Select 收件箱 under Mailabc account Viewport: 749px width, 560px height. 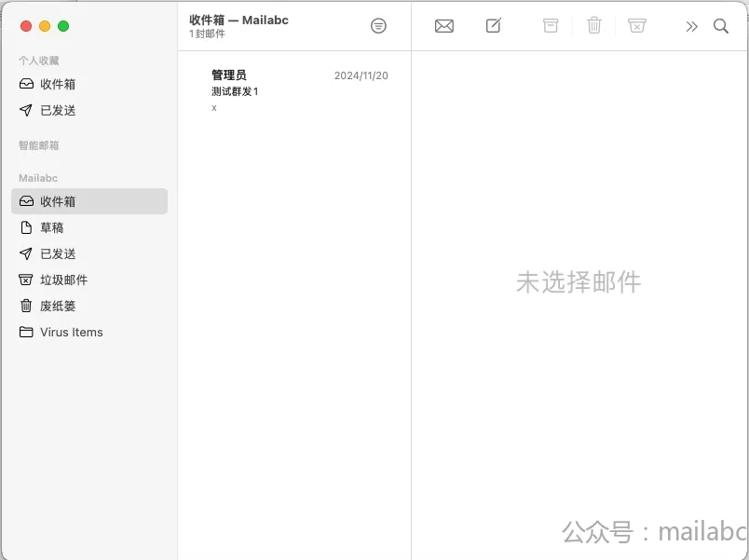[89, 201]
